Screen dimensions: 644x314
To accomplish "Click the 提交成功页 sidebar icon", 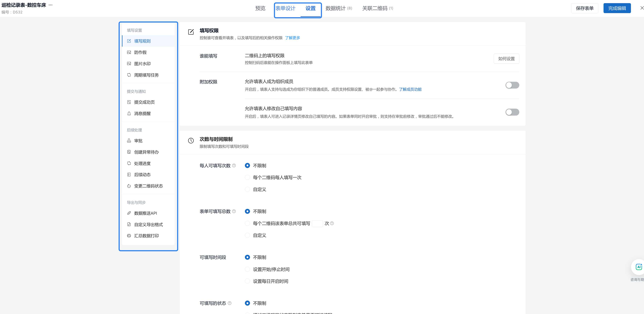I will tap(129, 102).
